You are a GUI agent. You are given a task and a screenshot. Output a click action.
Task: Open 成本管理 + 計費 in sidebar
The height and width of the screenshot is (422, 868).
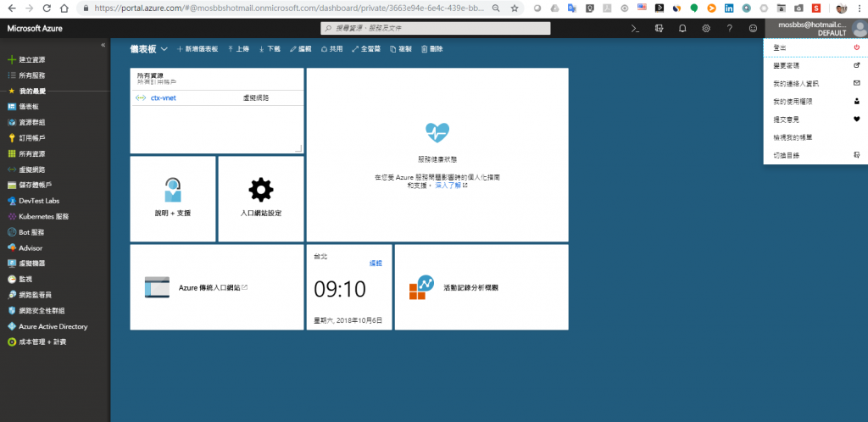click(x=42, y=342)
